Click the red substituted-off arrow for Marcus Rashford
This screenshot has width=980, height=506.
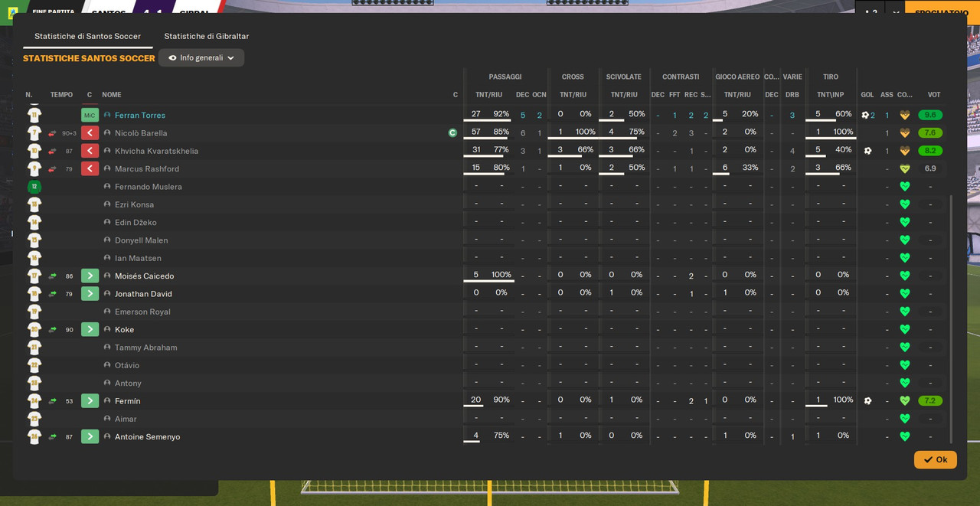pyautogui.click(x=90, y=168)
